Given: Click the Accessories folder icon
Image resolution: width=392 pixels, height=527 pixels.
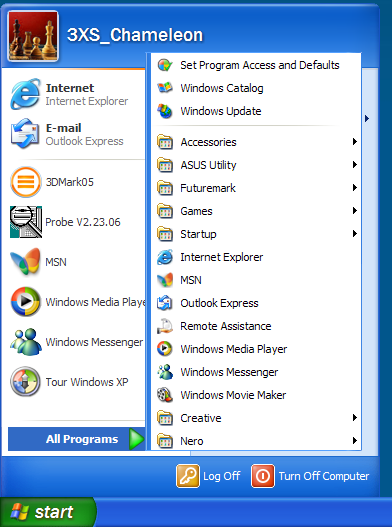Looking at the screenshot, I should [x=165, y=142].
